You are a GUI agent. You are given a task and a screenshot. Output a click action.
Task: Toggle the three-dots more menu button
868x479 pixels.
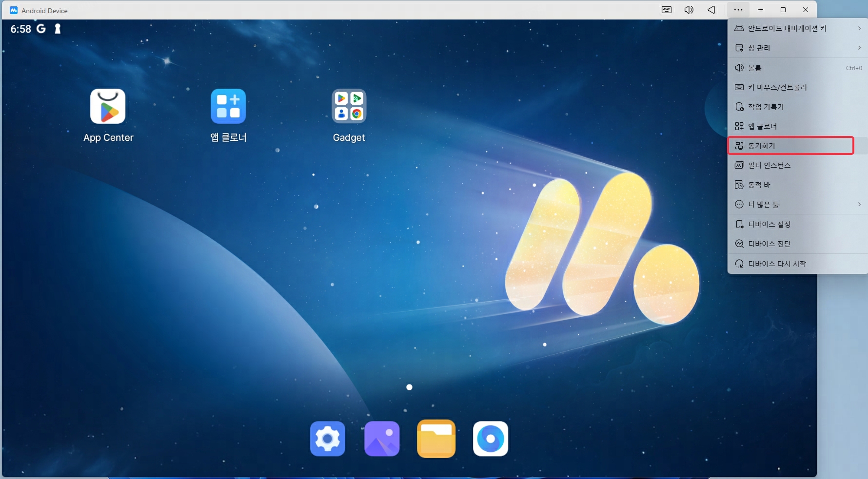click(738, 10)
